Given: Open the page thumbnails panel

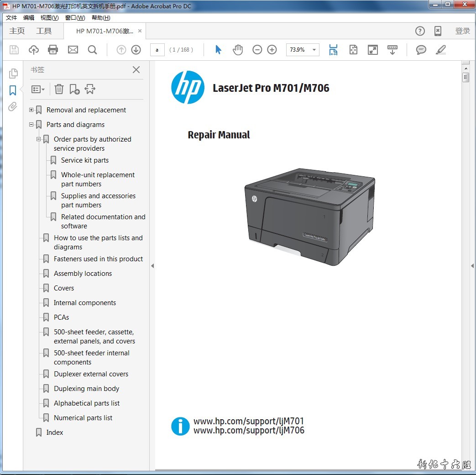Looking at the screenshot, I should tap(13, 73).
